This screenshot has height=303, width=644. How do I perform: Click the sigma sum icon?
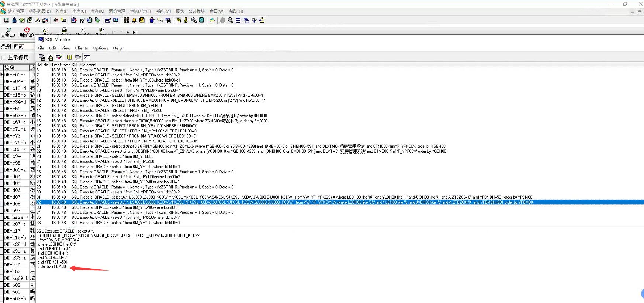click(x=83, y=30)
